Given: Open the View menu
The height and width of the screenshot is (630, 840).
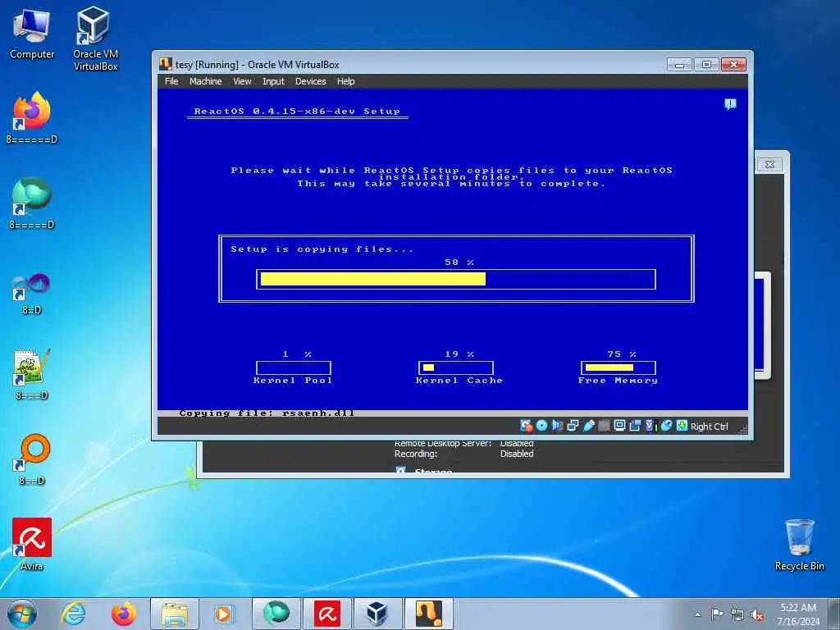Looking at the screenshot, I should [x=242, y=81].
